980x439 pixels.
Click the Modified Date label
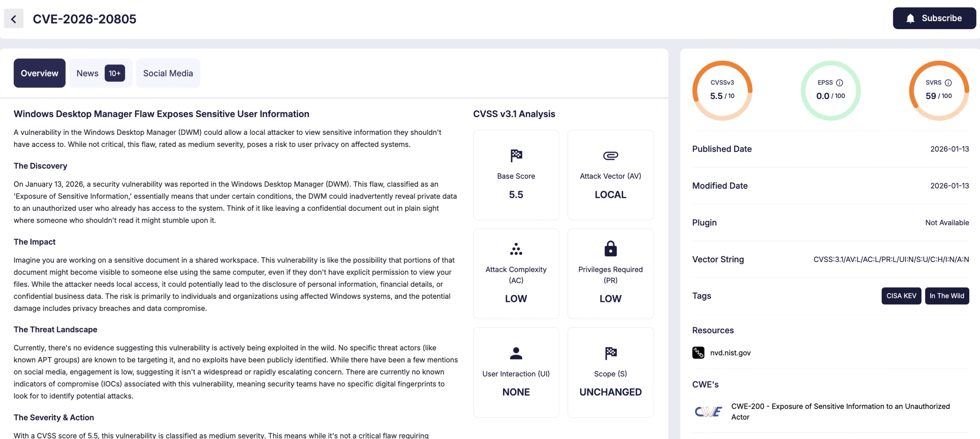(x=720, y=186)
